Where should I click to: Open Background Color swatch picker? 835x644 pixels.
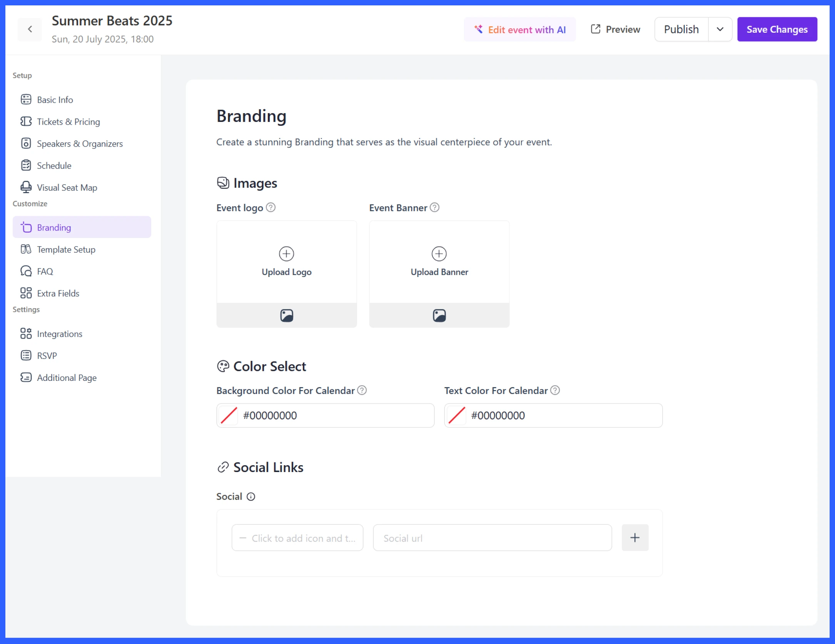[x=229, y=415]
